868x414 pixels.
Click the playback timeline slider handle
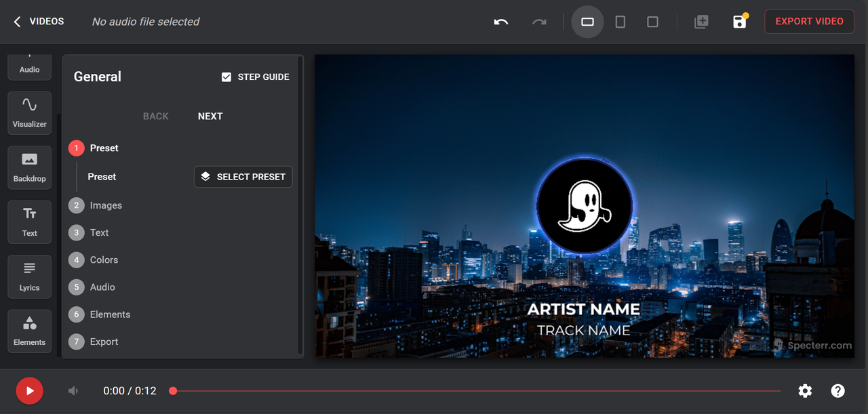coord(173,391)
